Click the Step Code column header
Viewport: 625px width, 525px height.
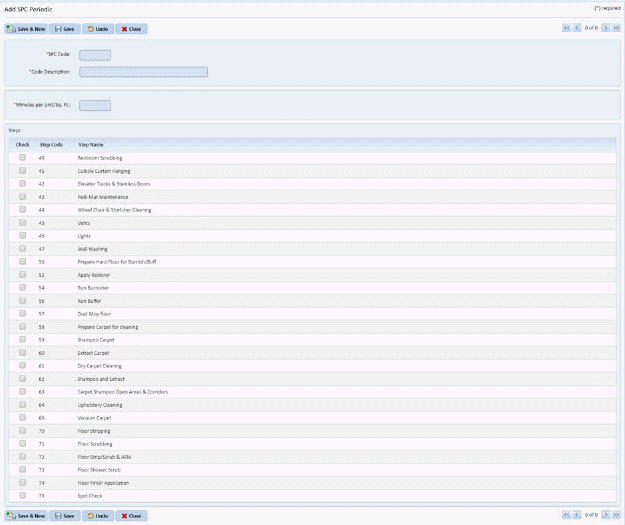point(51,145)
